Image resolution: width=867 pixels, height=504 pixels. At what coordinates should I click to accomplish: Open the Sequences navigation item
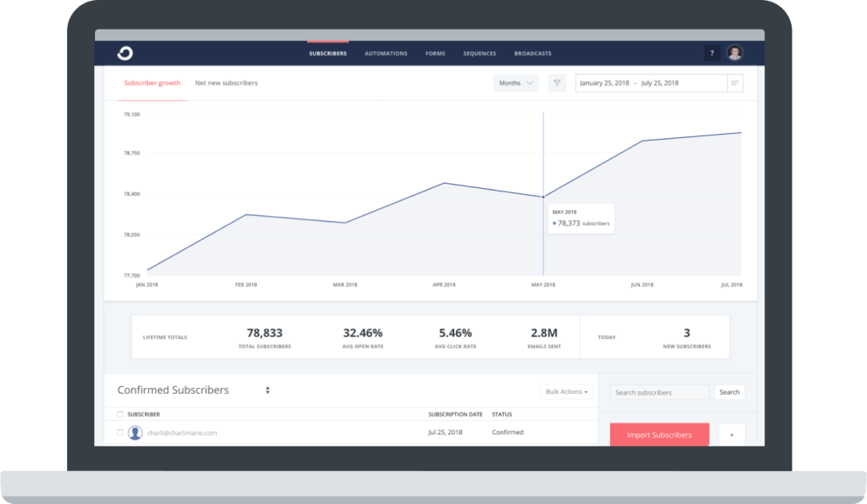(480, 53)
